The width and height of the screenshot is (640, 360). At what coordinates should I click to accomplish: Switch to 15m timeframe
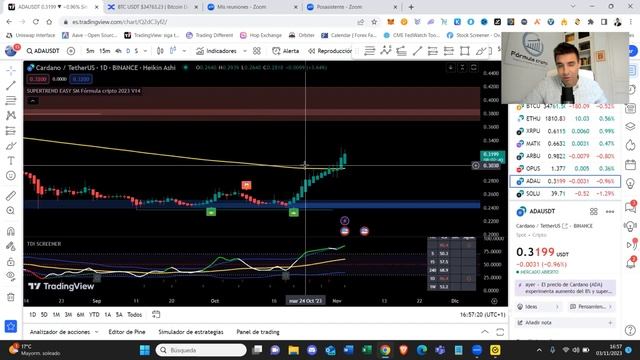pyautogui.click(x=104, y=51)
